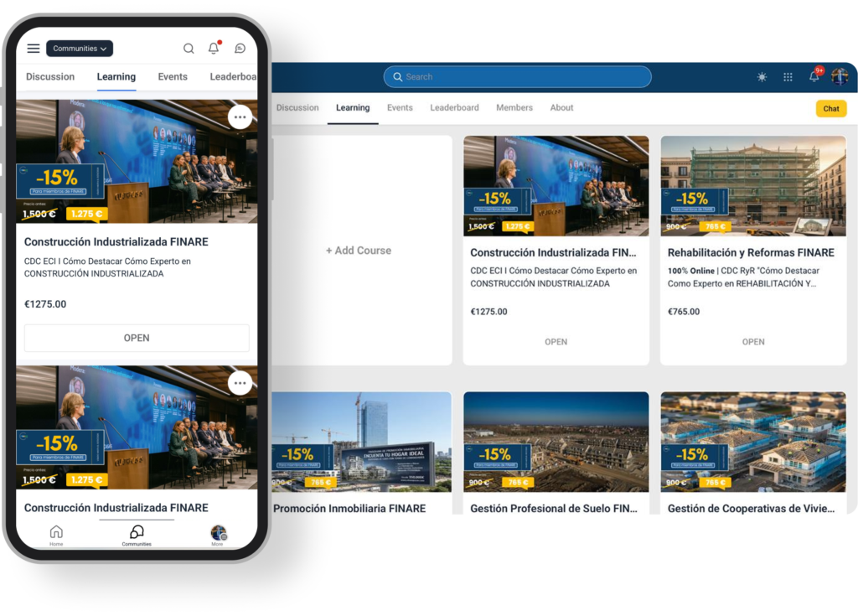
Task: Click the yellow Chat button
Action: click(830, 109)
